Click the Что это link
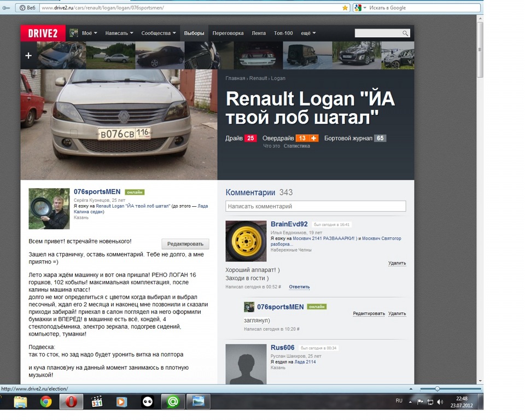 272,146
